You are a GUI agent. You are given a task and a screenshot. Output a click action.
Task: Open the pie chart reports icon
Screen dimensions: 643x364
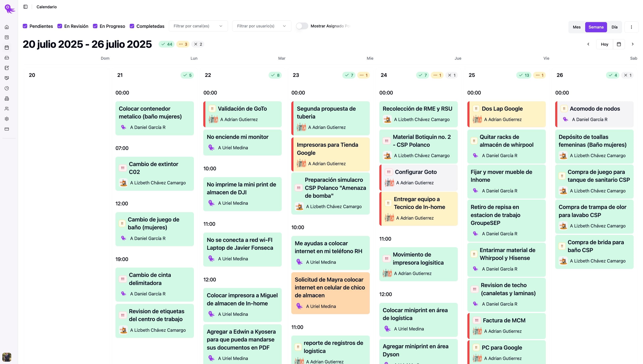tap(7, 88)
